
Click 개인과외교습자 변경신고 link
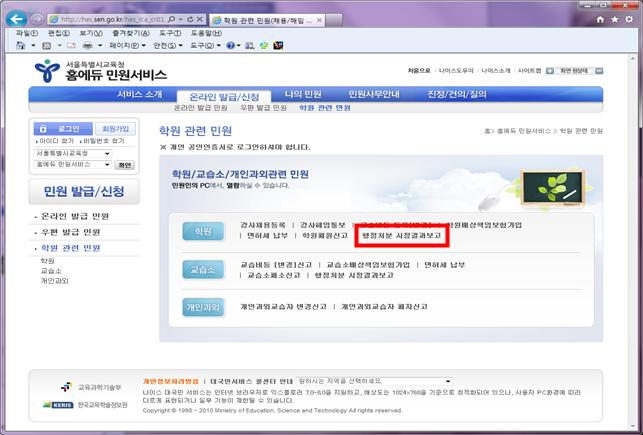point(283,307)
